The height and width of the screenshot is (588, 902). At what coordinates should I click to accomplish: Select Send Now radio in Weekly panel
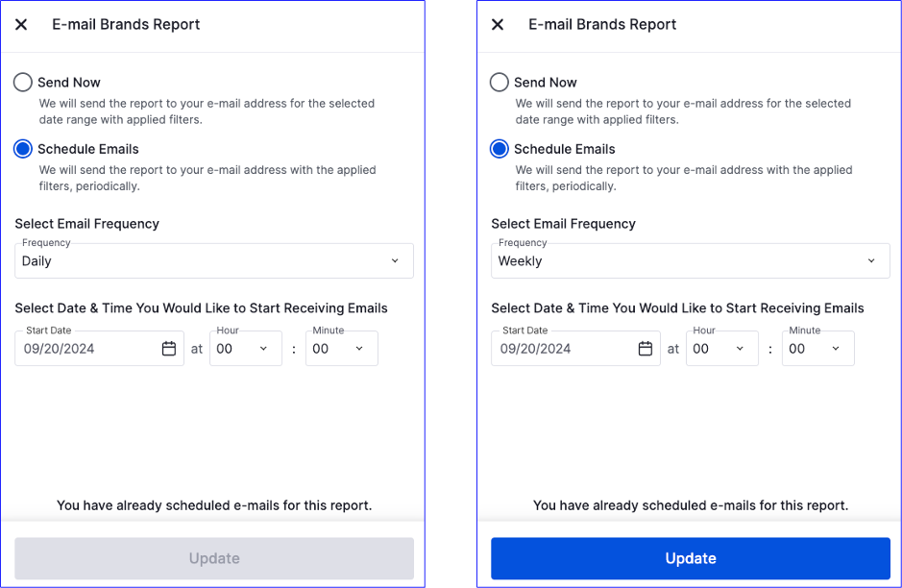(500, 83)
